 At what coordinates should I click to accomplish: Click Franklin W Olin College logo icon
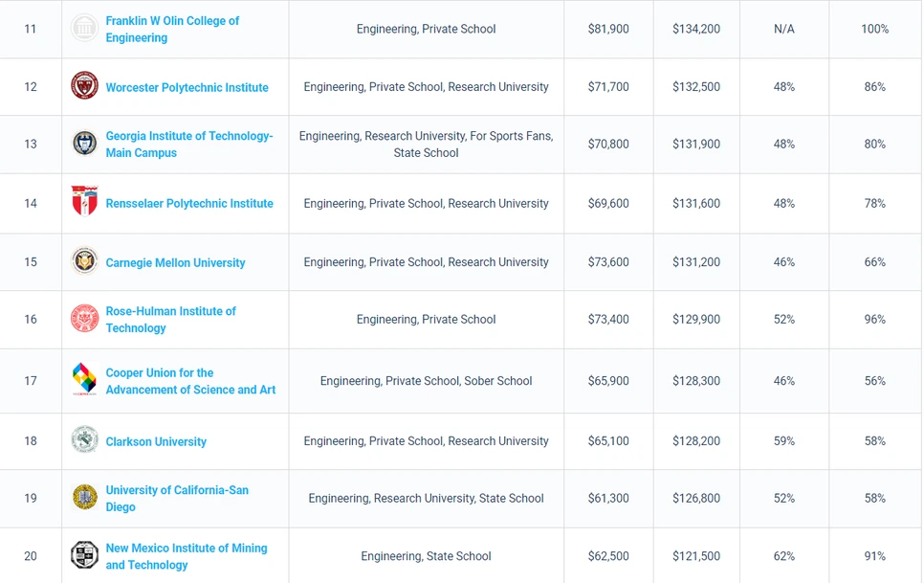point(84,29)
